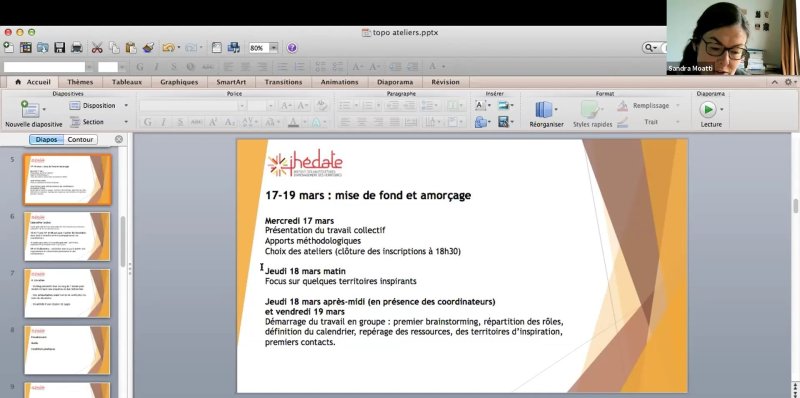Switch sidebar to Contour view
The height and width of the screenshot is (398, 800).
coord(80,139)
